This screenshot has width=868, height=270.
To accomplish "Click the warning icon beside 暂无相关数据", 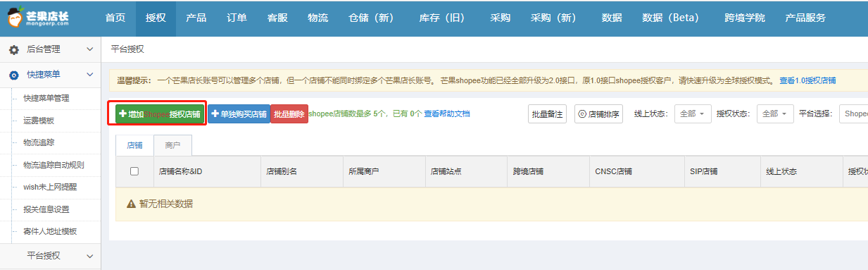I will pos(131,204).
